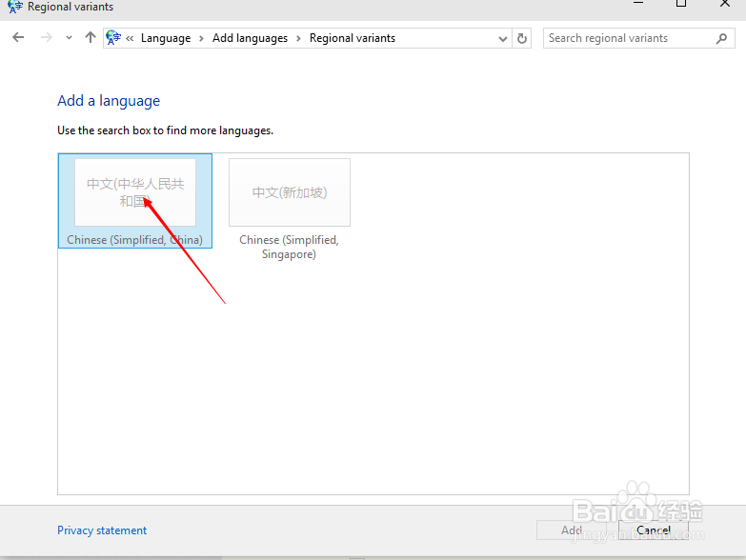
Task: Expand chevron after Add languages breadcrumb
Action: (x=298, y=38)
